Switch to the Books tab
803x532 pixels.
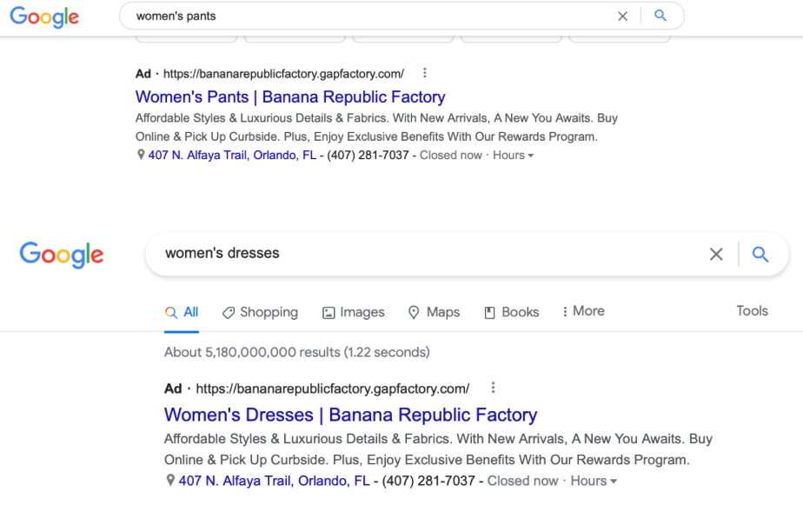pos(512,312)
